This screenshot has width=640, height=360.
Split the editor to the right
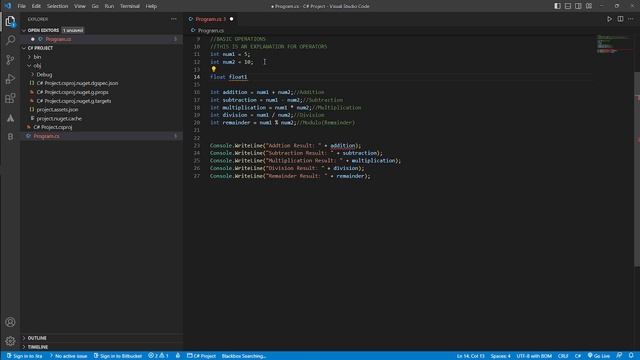[x=620, y=19]
